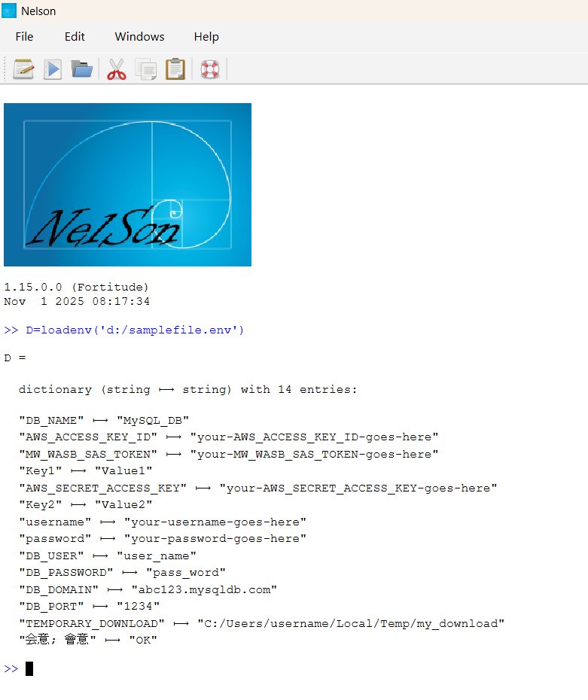Click the dictionary with 14 entries line
The width and height of the screenshot is (588, 700).
point(188,389)
